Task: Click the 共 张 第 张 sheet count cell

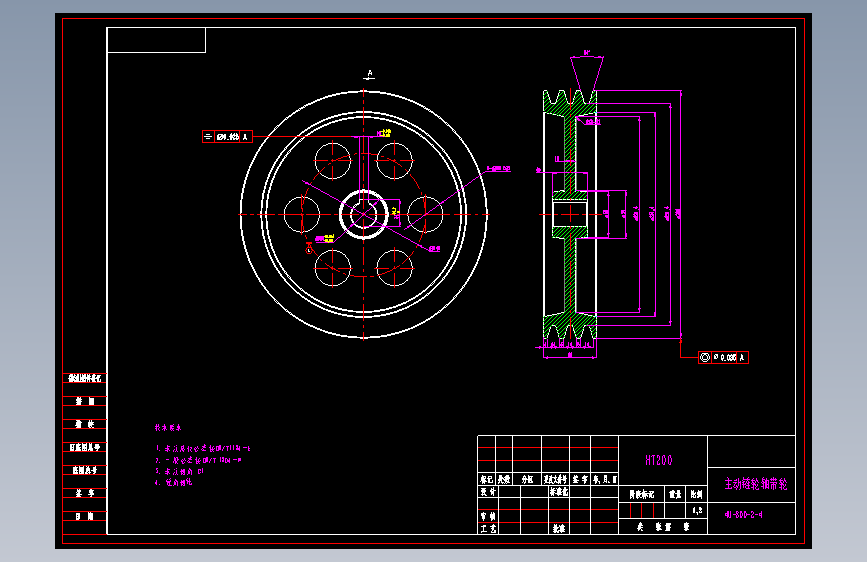Action: point(663,527)
